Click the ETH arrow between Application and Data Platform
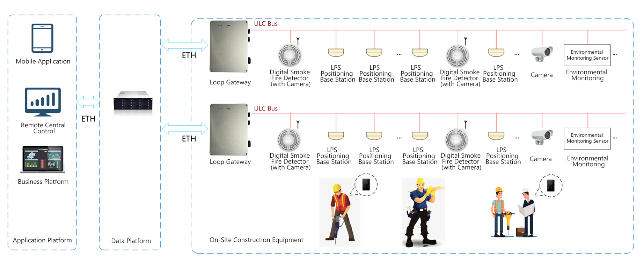Viewport: 644px width, 264px height. pyautogui.click(x=88, y=102)
